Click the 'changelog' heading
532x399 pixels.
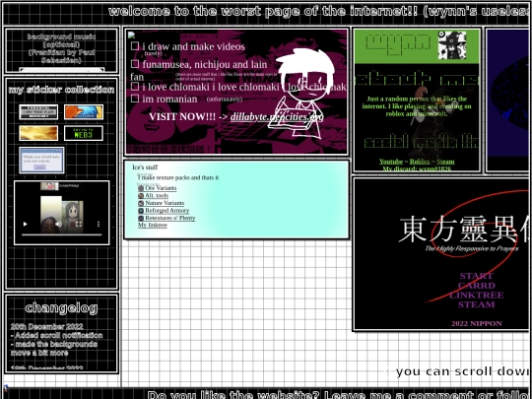coord(61,308)
